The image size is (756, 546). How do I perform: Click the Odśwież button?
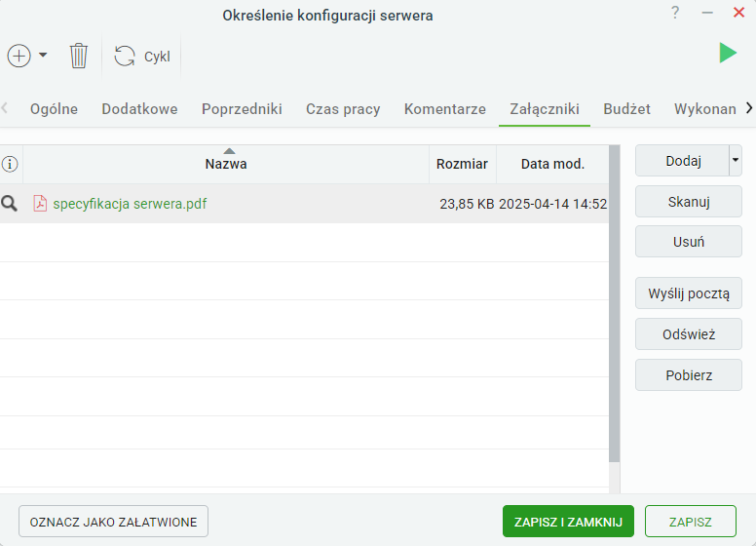tap(689, 333)
